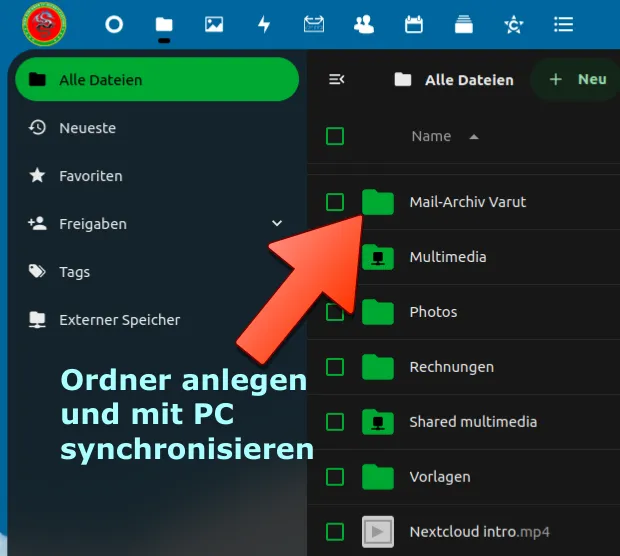Viewport: 620px width, 556px height.
Task: Click the Mail-Archiv Varut folder icon
Action: click(x=378, y=202)
